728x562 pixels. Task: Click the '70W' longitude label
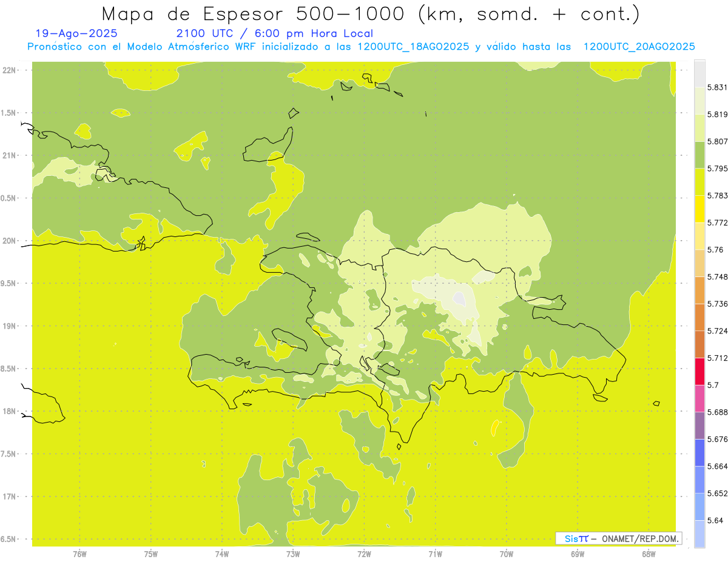[x=507, y=554]
